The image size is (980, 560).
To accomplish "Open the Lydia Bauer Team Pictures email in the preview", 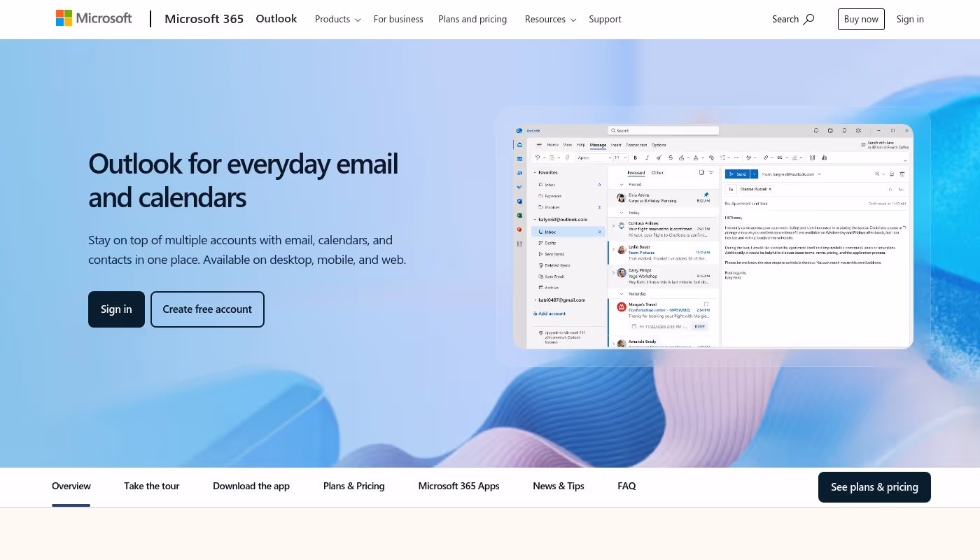I will tap(663, 253).
